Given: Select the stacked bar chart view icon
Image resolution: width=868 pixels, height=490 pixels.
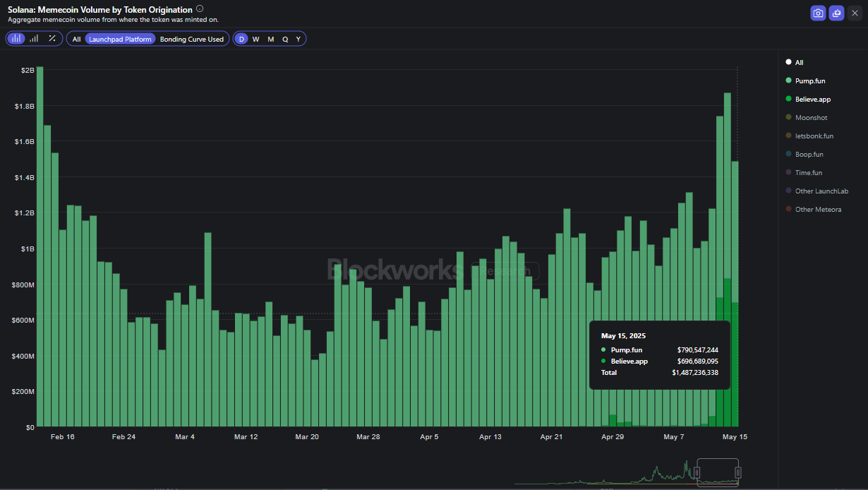Looking at the screenshot, I should pos(16,39).
